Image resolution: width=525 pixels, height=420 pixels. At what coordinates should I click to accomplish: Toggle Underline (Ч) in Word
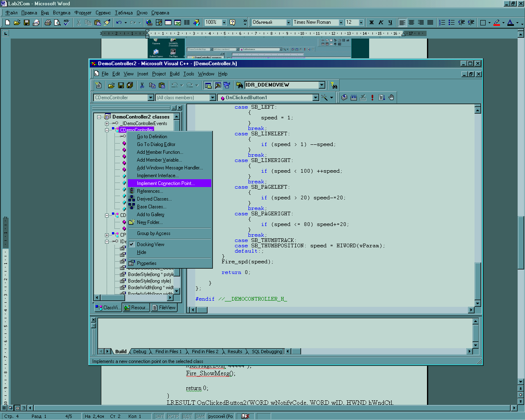click(x=390, y=23)
